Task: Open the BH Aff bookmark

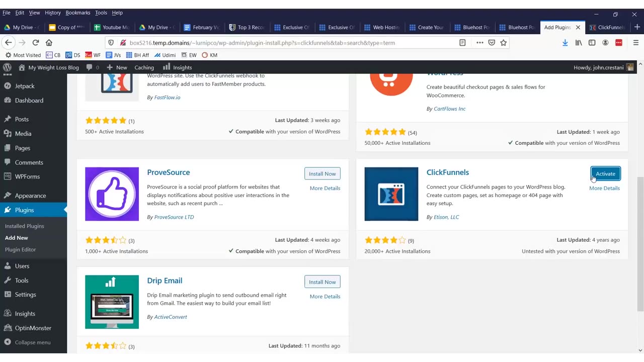Action: point(137,55)
